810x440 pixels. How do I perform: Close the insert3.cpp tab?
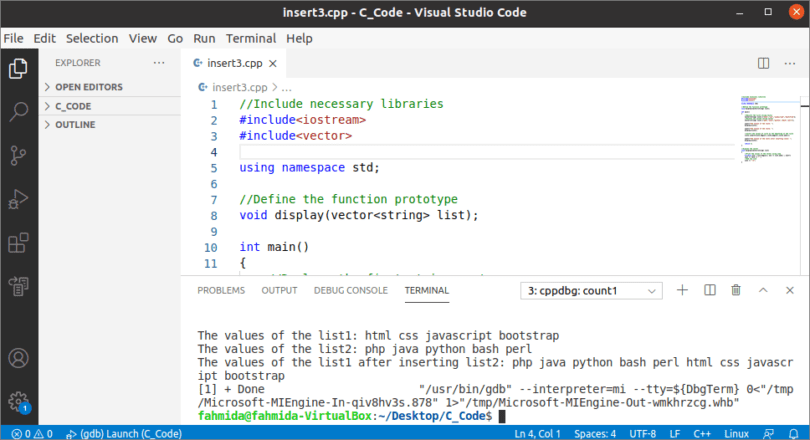point(273,64)
